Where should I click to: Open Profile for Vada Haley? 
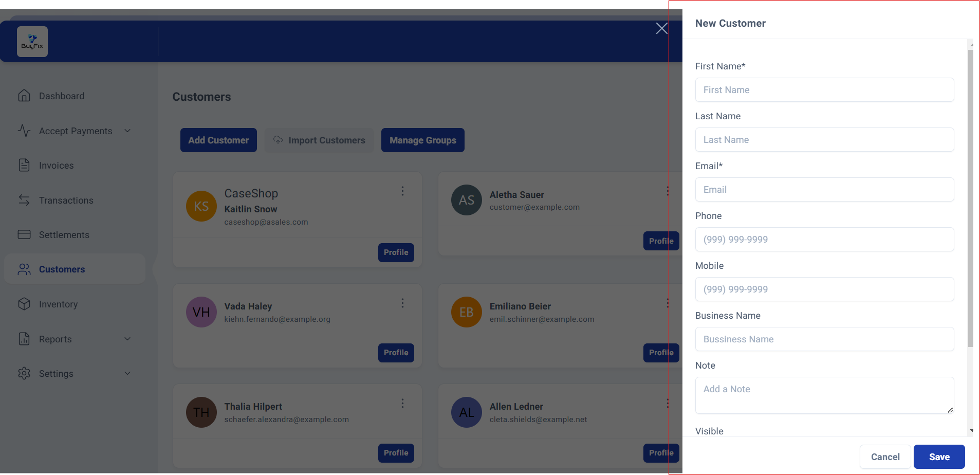click(396, 353)
